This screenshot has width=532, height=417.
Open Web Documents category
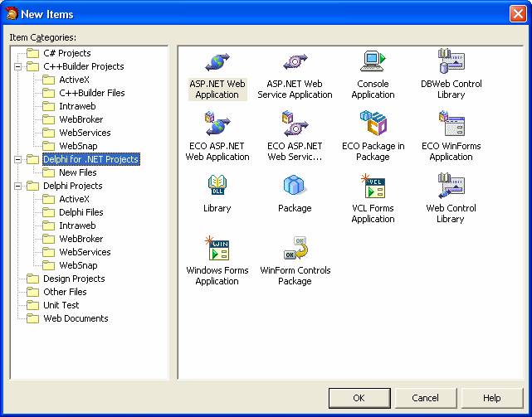click(x=76, y=318)
